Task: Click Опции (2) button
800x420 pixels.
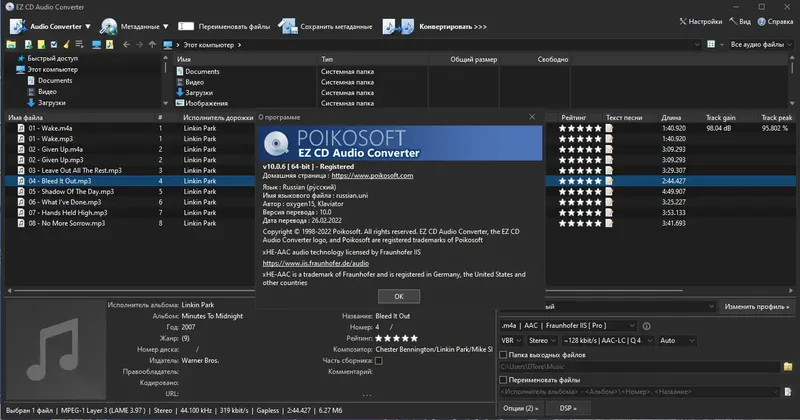Action: 520,408
